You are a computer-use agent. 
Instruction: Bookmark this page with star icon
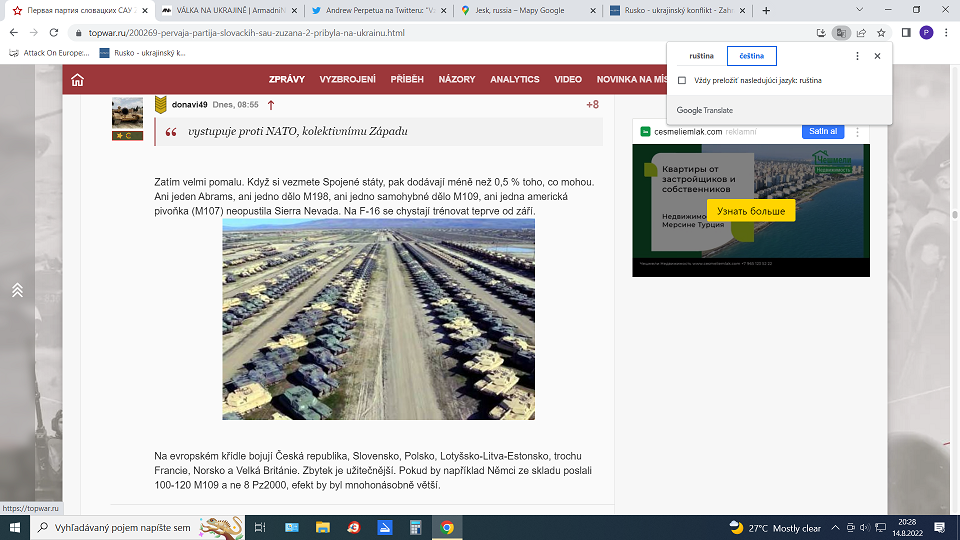(x=881, y=32)
